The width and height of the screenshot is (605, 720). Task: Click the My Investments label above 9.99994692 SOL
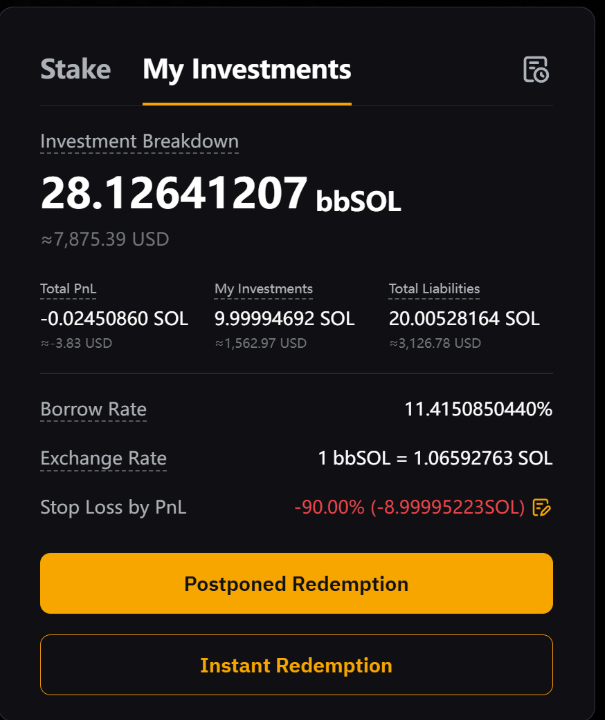coord(263,289)
